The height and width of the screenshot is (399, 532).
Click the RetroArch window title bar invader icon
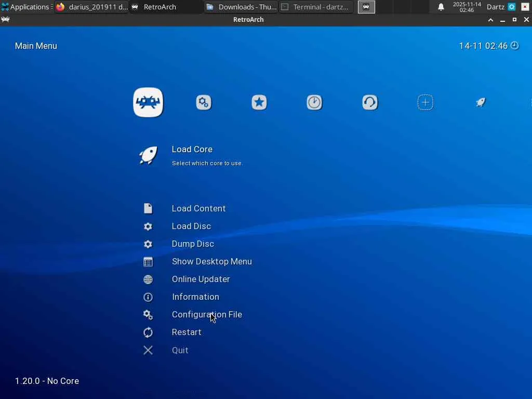pos(5,19)
